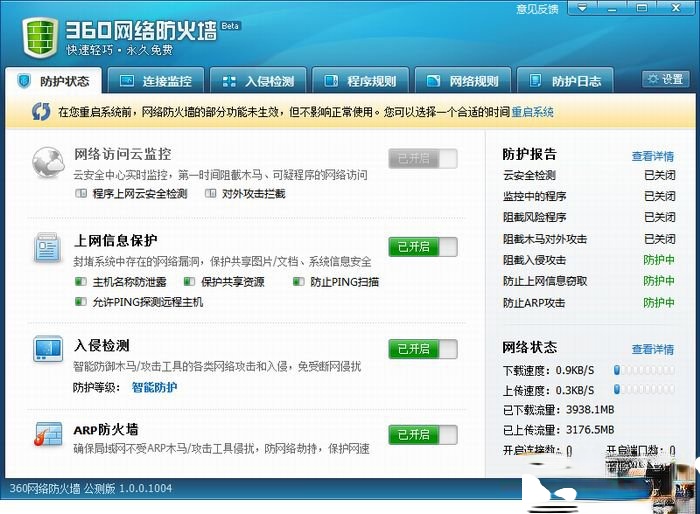Click the 上网信息保护 document icon
The width and height of the screenshot is (700, 514).
47,247
